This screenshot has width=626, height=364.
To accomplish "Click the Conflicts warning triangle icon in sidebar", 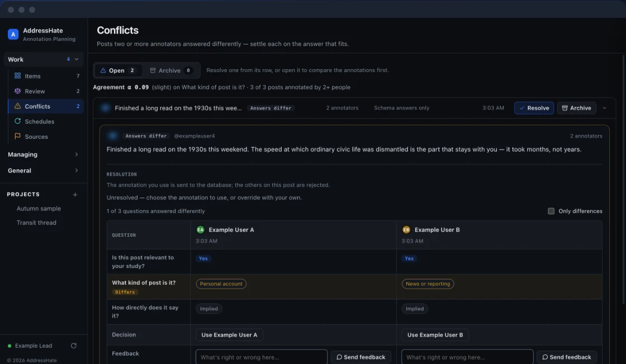I will click(17, 106).
